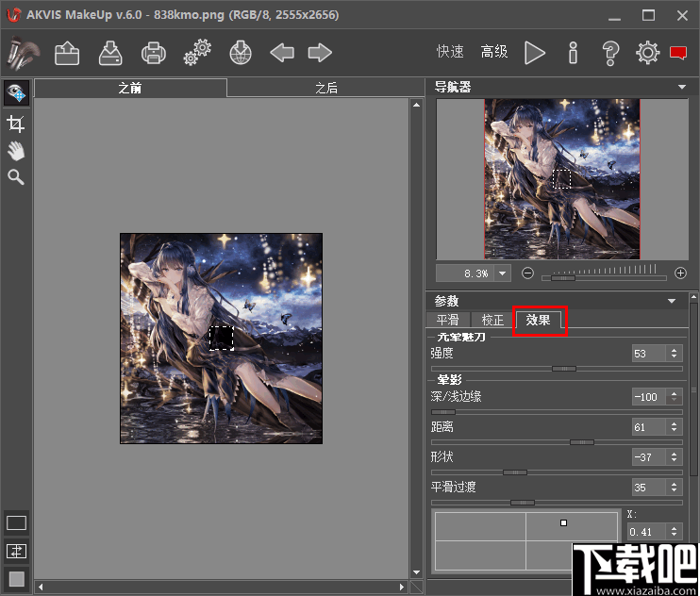This screenshot has width=700, height=596.
Task: Switch to the 之后 (After) tab
Action: tap(325, 88)
